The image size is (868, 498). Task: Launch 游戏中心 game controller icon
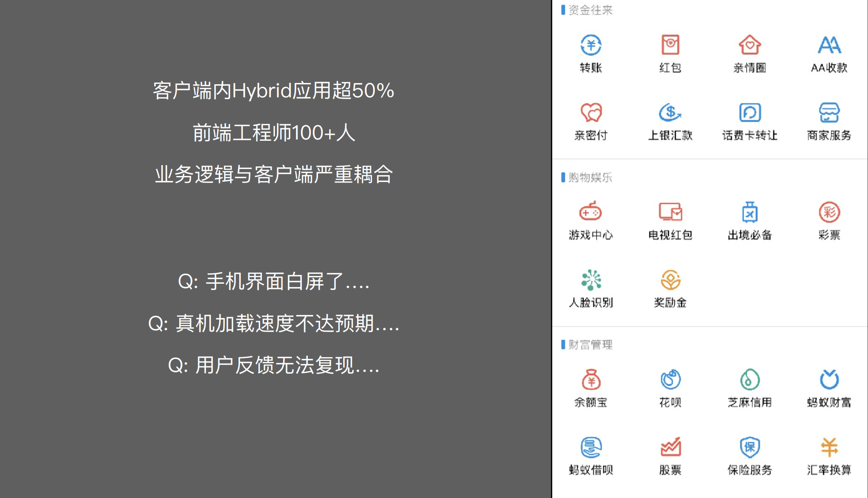(591, 212)
